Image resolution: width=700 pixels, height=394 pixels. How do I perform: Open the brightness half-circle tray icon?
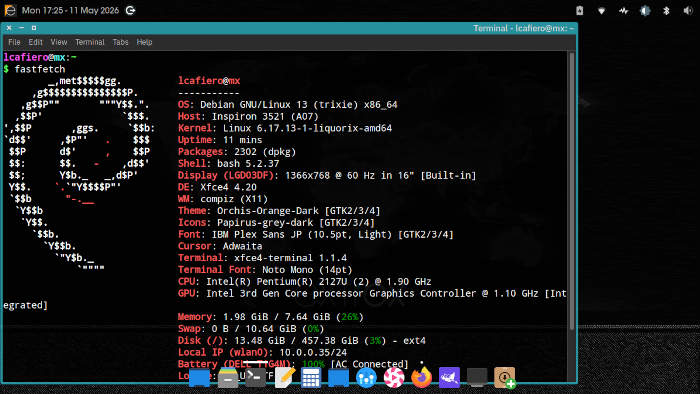645,10
